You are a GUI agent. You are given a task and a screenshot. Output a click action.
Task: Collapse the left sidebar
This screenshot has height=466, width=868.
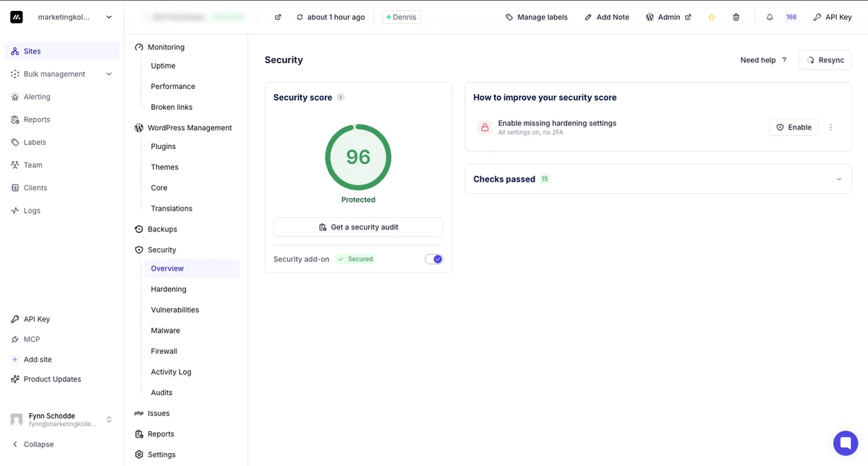point(33,444)
